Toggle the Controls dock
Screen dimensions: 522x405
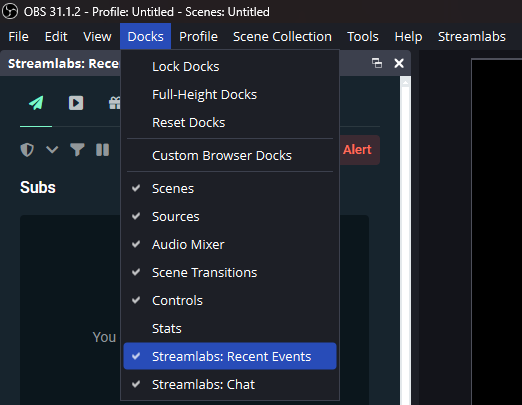[x=230, y=301]
